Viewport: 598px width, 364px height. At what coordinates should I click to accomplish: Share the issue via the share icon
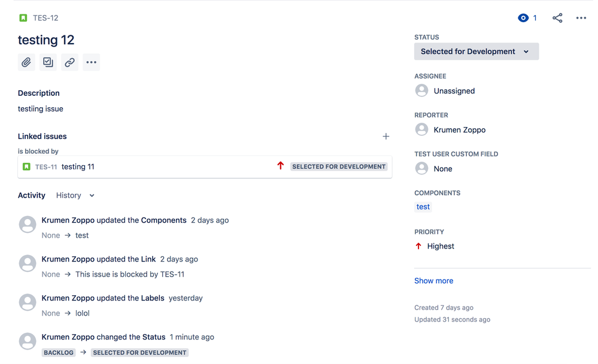pos(557,17)
